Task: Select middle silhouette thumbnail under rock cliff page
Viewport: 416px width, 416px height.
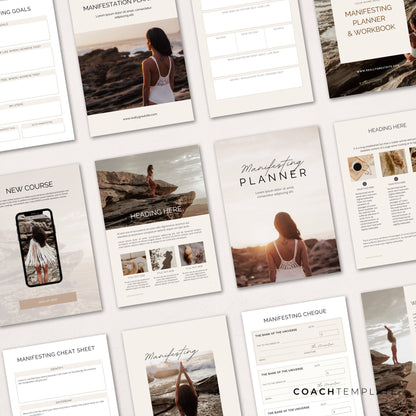Action: [x=163, y=258]
